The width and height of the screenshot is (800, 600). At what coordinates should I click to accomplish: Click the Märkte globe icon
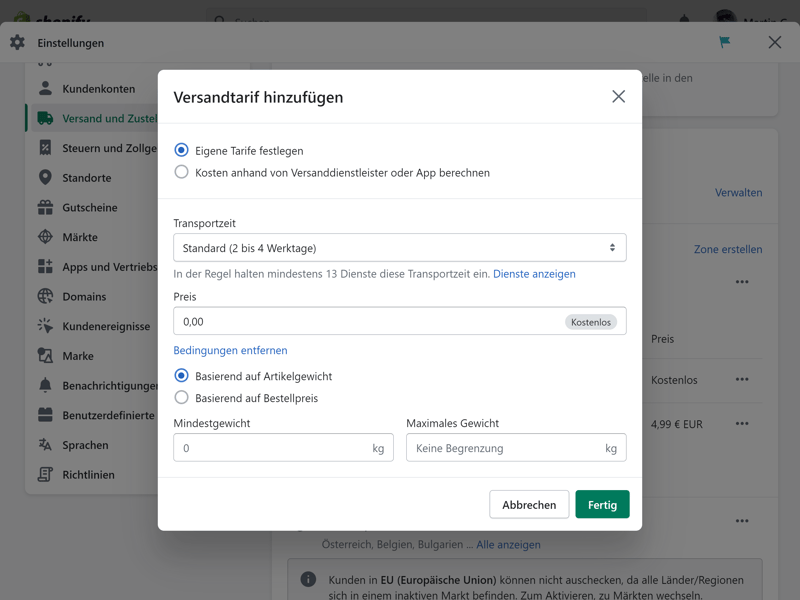45,237
